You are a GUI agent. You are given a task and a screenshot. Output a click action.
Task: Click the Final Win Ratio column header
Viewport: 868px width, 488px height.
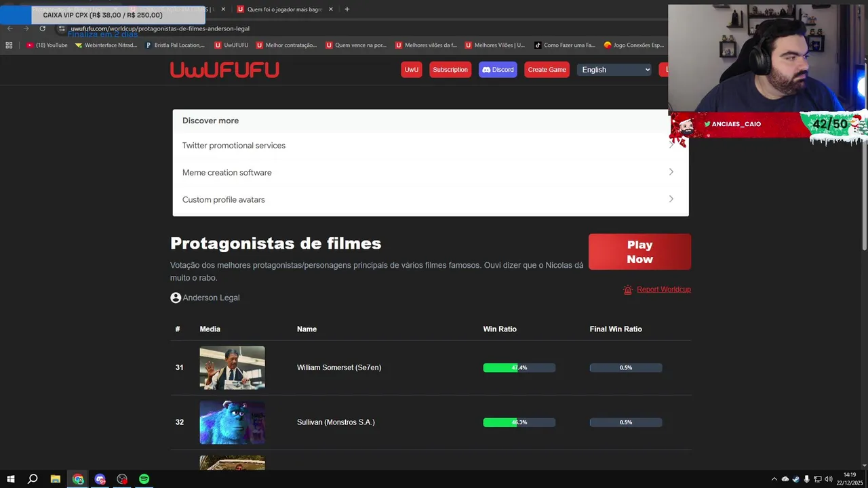pos(616,329)
